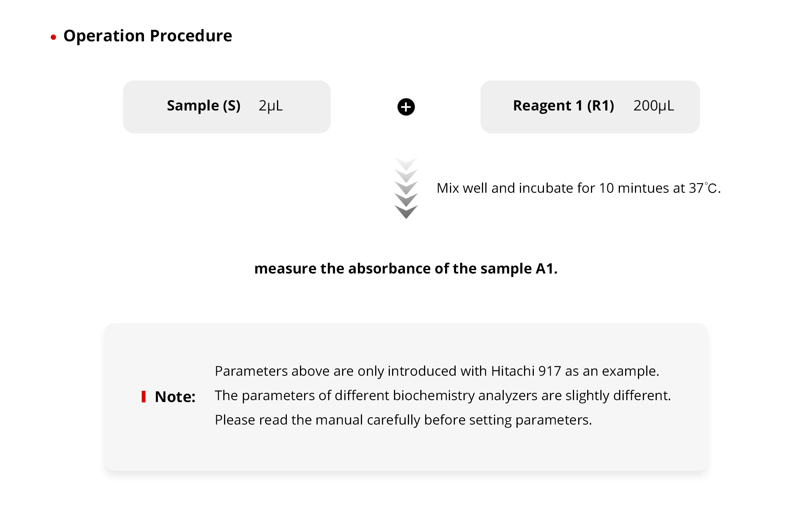
Task: Click the black plus circle icon
Action: tap(406, 107)
